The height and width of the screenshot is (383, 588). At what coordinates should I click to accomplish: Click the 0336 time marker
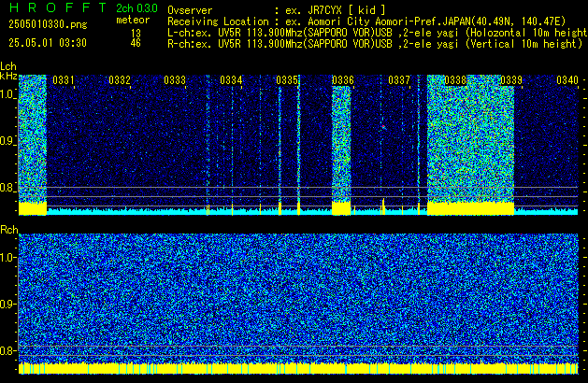click(343, 80)
